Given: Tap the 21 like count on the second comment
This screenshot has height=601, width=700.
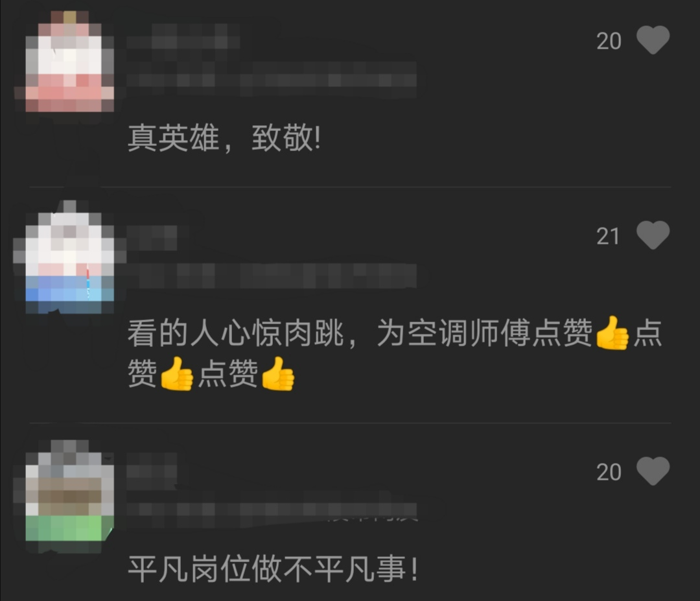Looking at the screenshot, I should pos(608,236).
